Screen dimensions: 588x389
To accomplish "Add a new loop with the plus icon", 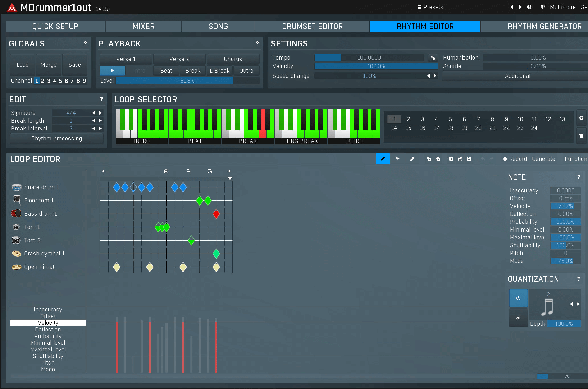I will (581, 118).
